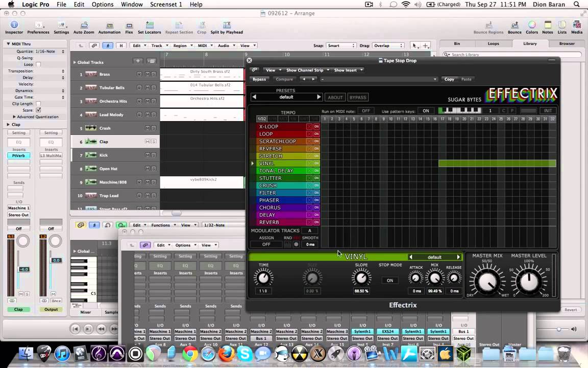Click the link icon in Effectrix header
The width and height of the screenshot is (588, 368).
(254, 70)
